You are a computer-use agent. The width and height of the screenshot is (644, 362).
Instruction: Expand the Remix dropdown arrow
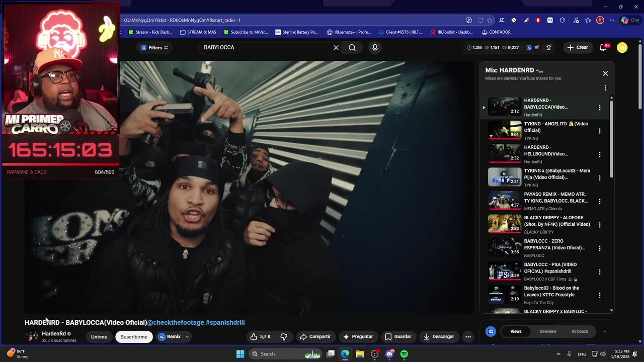click(x=187, y=337)
